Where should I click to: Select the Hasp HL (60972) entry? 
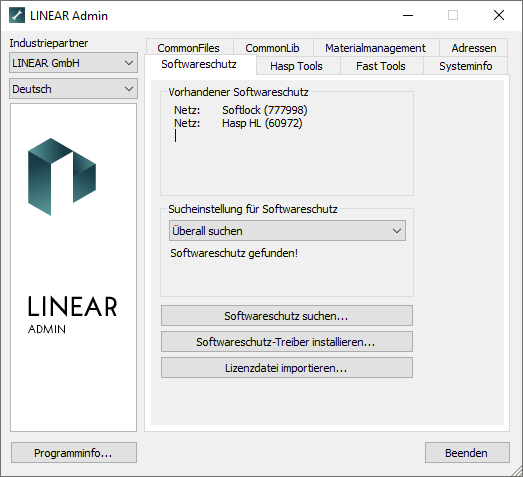tap(262, 123)
